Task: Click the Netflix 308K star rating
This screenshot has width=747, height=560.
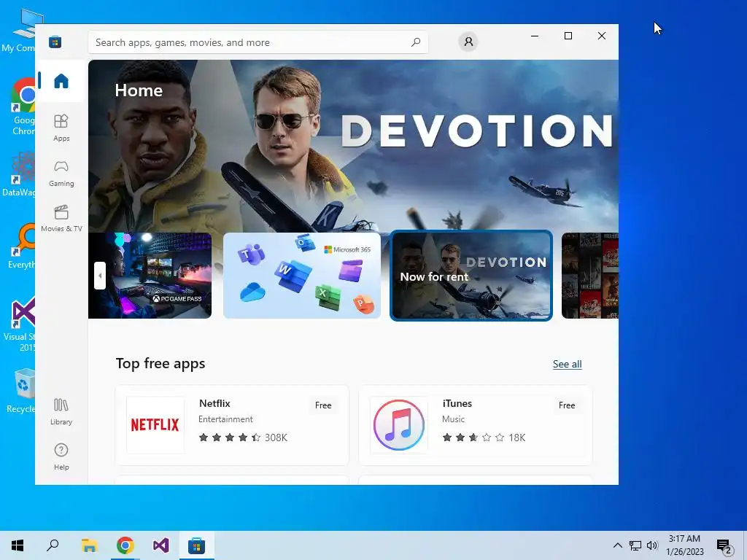Action: pyautogui.click(x=243, y=437)
